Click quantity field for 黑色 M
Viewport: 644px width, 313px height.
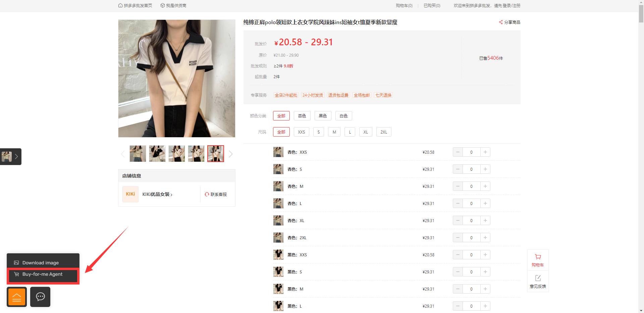point(472,289)
